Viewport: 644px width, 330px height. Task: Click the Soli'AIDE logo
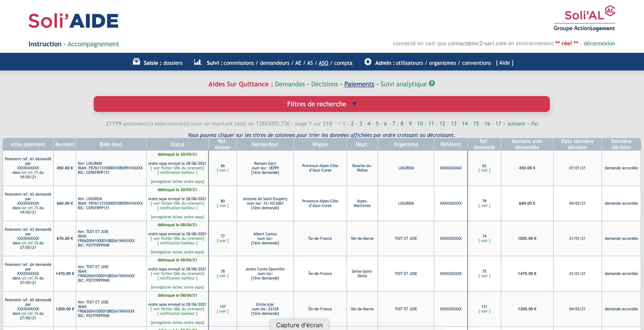pyautogui.click(x=73, y=21)
